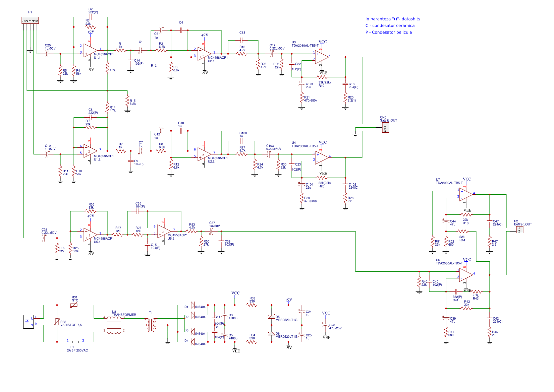Click the P1 five-pin input connector

tap(30, 20)
